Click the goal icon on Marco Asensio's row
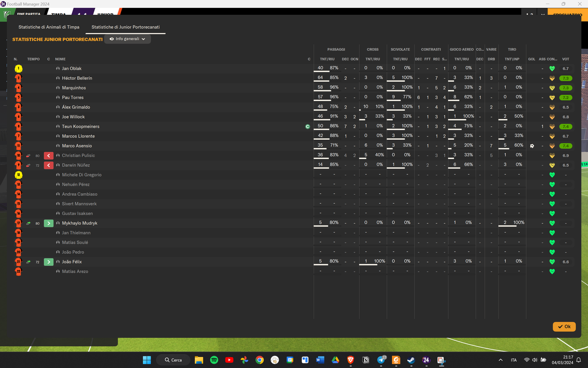 (532, 146)
